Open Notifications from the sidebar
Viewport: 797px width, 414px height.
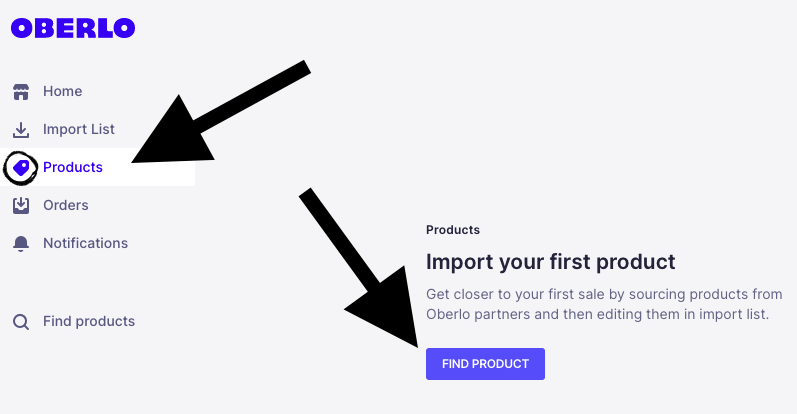(x=85, y=243)
